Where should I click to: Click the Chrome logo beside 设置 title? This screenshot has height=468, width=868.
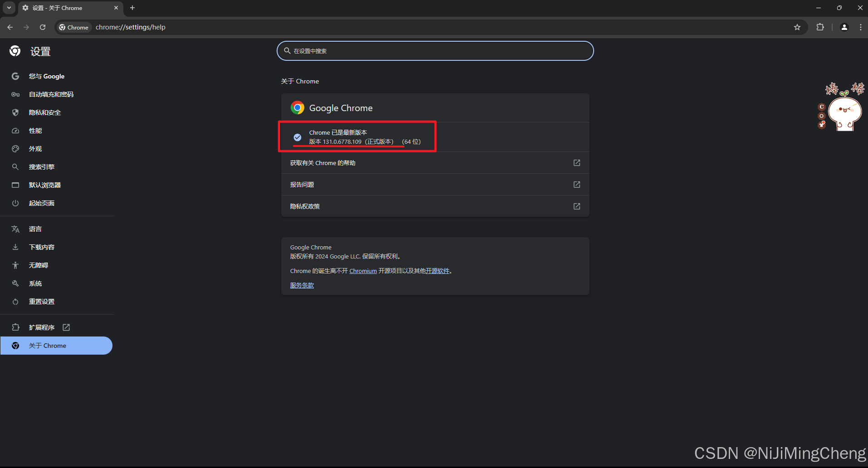[15, 51]
